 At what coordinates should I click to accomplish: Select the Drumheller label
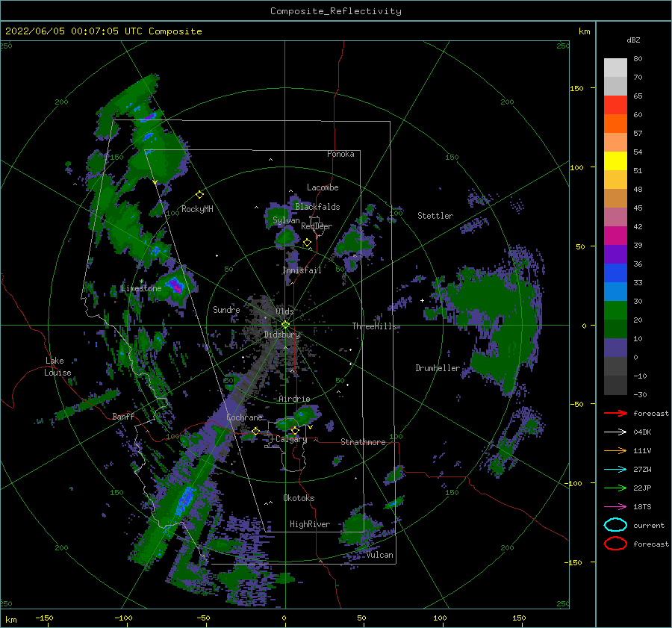[x=438, y=368]
